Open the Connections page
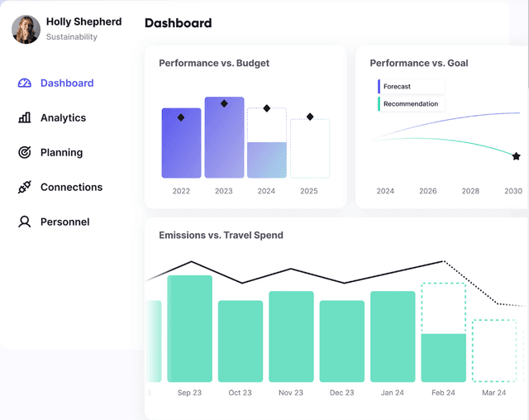 [x=71, y=187]
